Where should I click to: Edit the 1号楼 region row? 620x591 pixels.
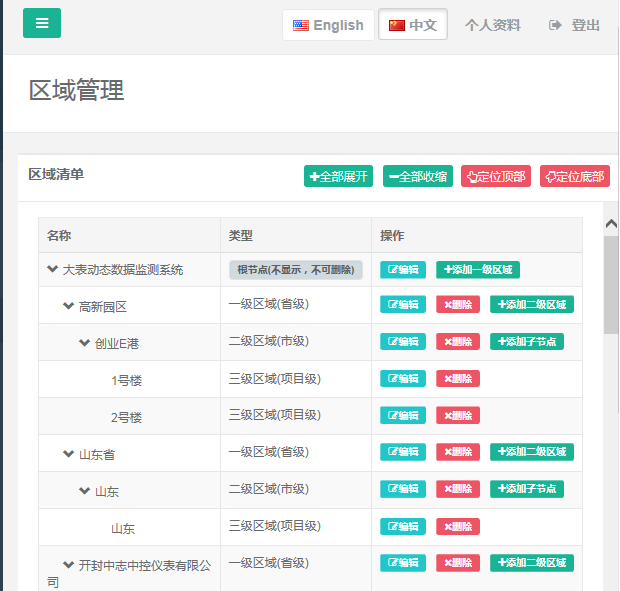[x=403, y=378]
